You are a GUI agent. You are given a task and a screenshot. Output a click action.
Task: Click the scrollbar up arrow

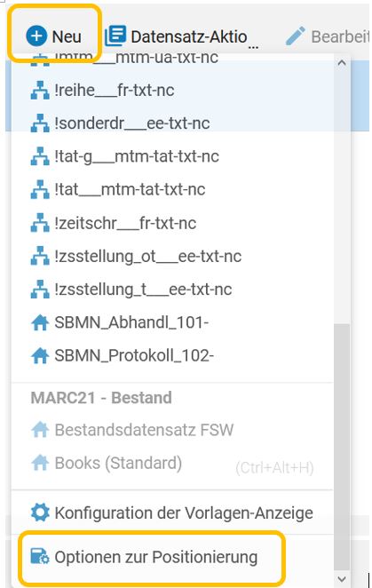[x=342, y=63]
